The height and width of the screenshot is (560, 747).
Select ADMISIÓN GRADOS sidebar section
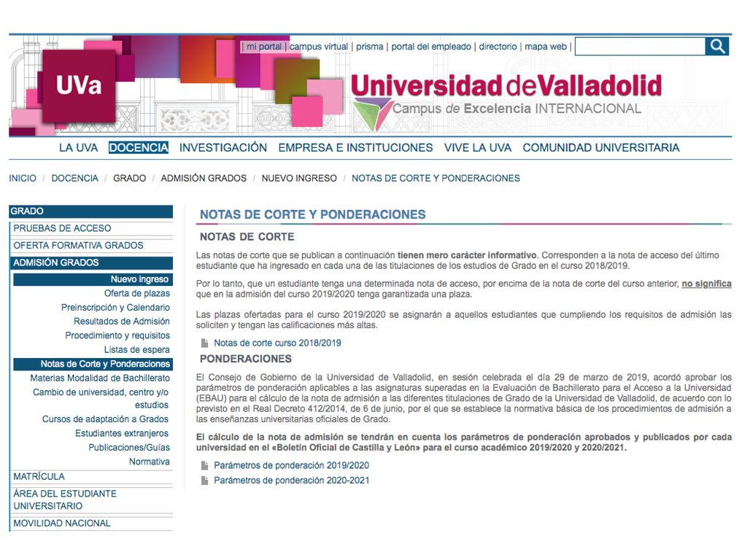point(93,262)
